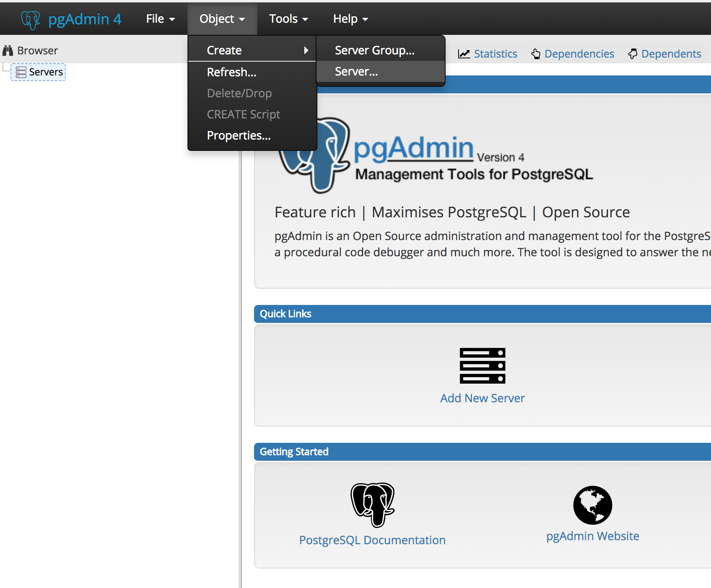Select the Servers item in the tree
The image size is (711, 588).
(x=46, y=72)
